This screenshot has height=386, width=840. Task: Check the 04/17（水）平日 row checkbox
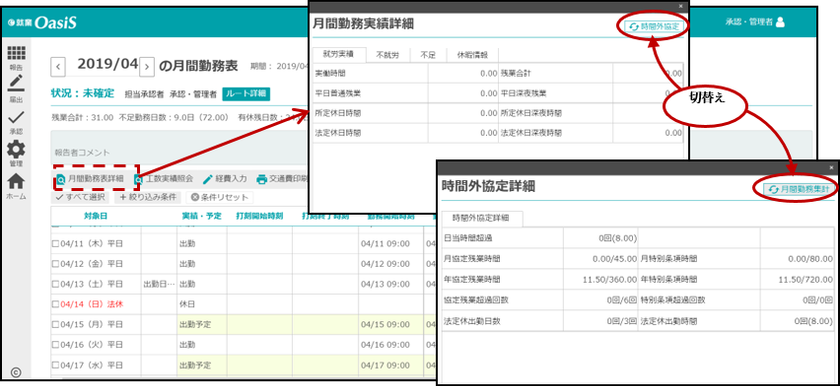point(55,365)
